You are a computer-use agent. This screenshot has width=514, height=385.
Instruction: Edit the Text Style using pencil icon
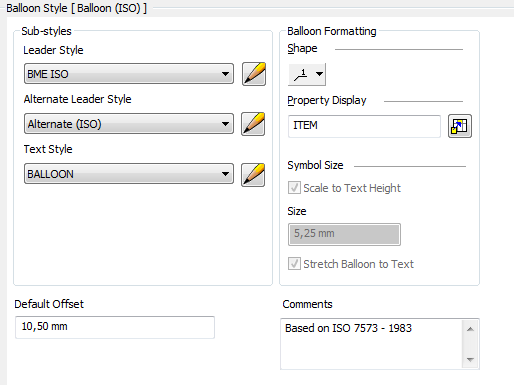[x=253, y=174]
